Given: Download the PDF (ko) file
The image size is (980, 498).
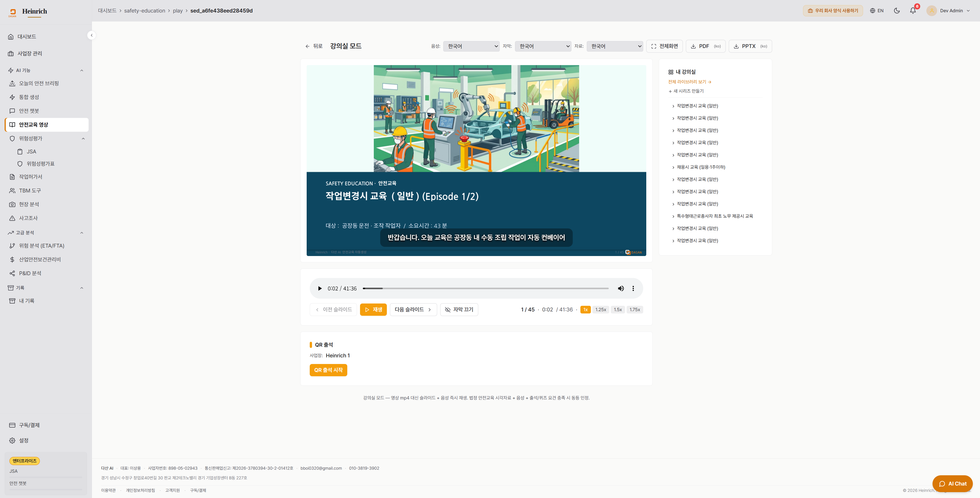Looking at the screenshot, I should click(x=705, y=46).
